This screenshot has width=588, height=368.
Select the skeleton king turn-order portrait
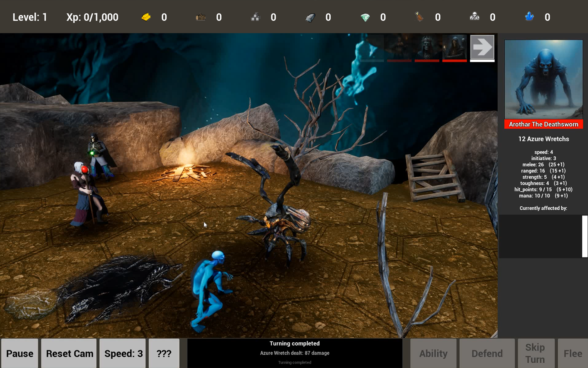pos(427,47)
